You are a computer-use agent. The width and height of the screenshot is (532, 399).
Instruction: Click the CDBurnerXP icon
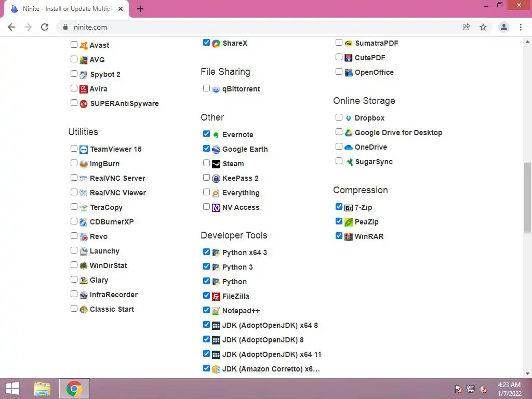pyautogui.click(x=84, y=222)
